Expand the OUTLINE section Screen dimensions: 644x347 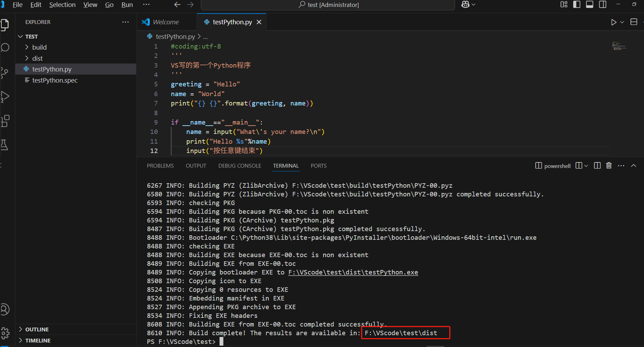click(x=76, y=329)
